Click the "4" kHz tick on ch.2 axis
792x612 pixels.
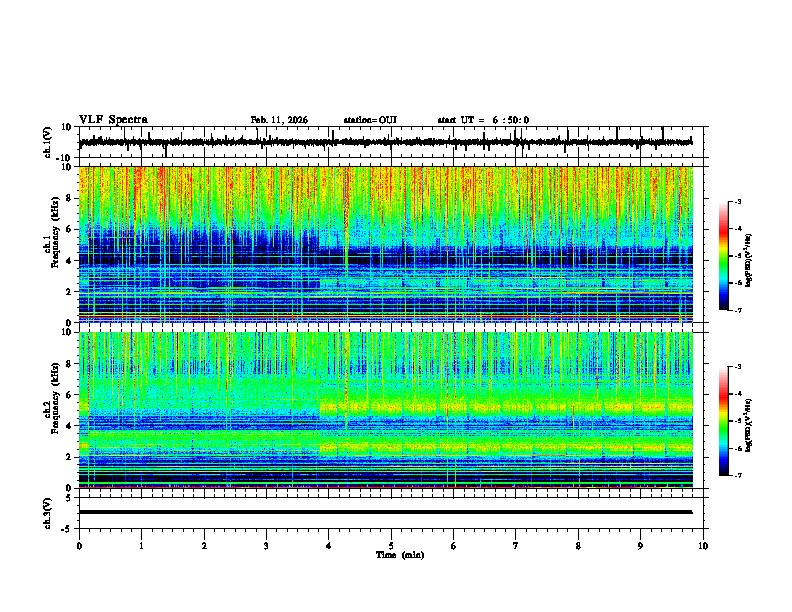(69, 426)
